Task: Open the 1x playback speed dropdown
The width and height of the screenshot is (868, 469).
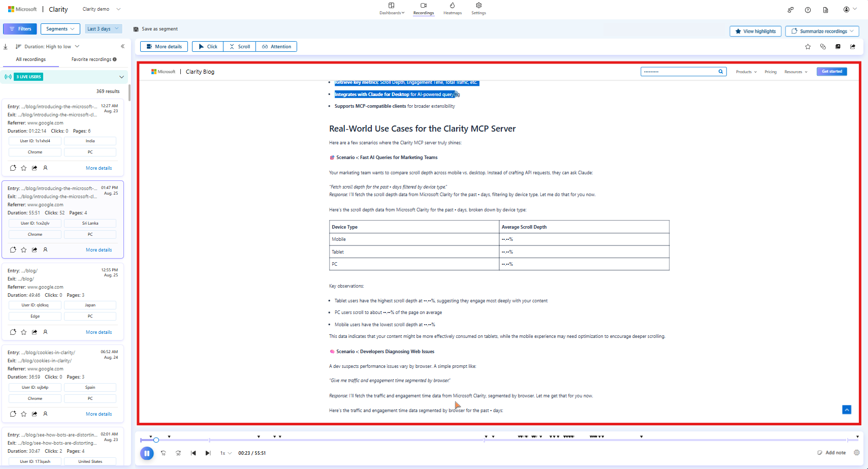Action: [226, 453]
